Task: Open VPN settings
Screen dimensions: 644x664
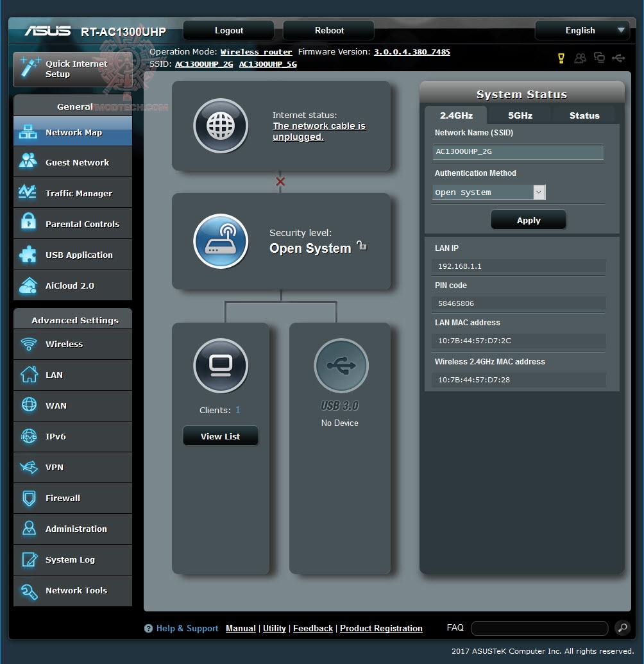Action: click(73, 467)
